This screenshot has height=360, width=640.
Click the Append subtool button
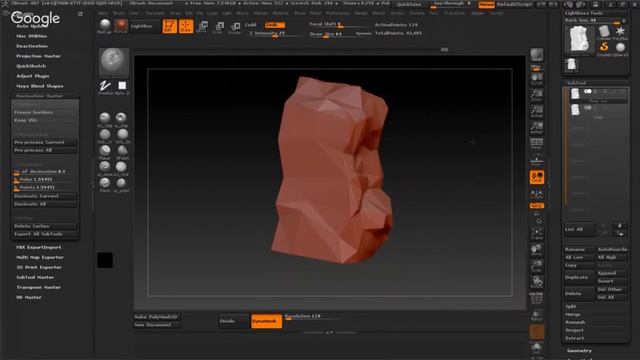coord(611,273)
